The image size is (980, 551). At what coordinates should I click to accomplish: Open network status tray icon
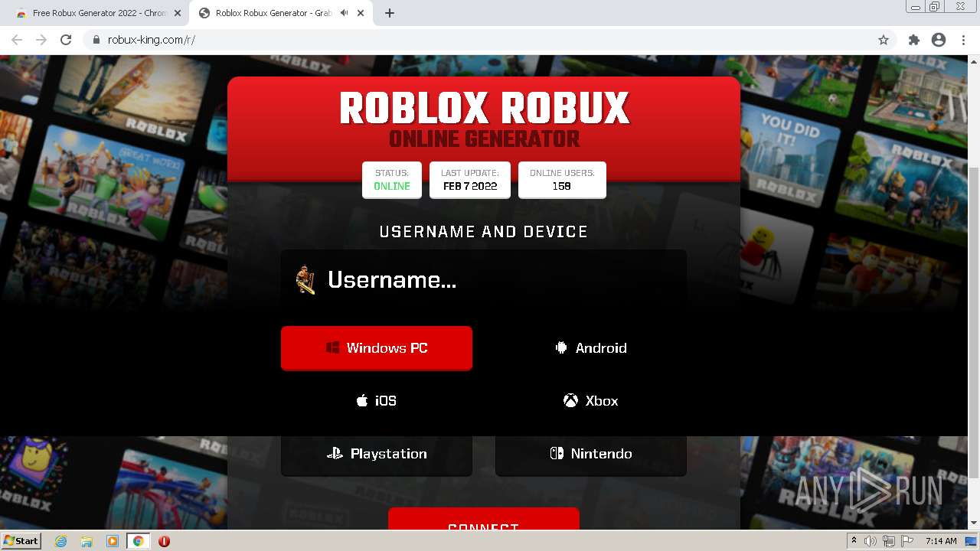pos(888,541)
